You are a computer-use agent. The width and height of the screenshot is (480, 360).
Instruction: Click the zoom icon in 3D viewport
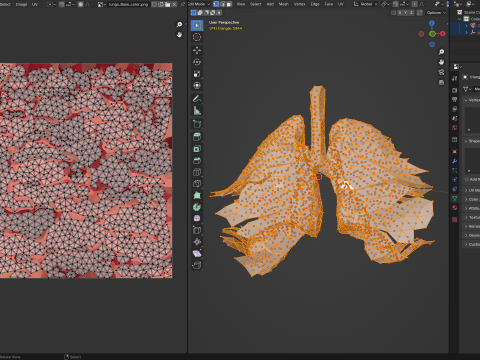point(441,52)
